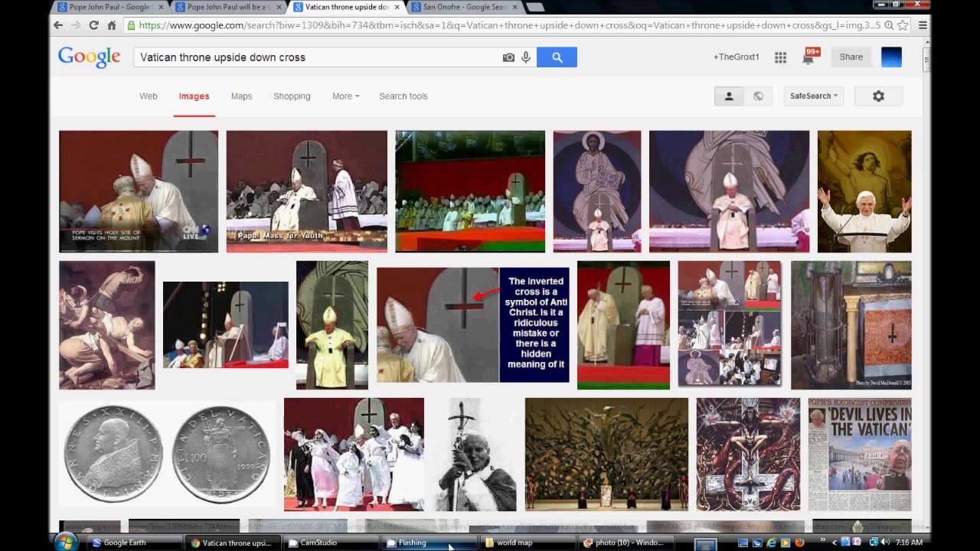The image size is (980, 551).
Task: Switch to Web results tab
Action: tap(149, 96)
